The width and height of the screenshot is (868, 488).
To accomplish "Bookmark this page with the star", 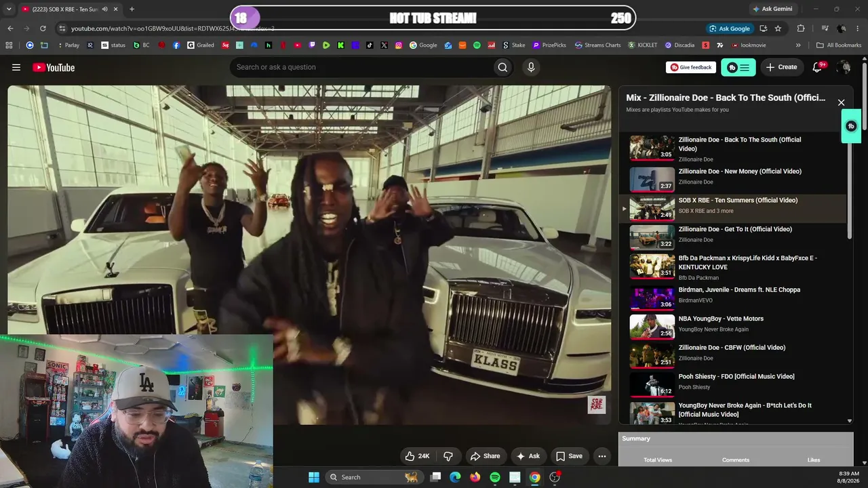I will tap(778, 28).
